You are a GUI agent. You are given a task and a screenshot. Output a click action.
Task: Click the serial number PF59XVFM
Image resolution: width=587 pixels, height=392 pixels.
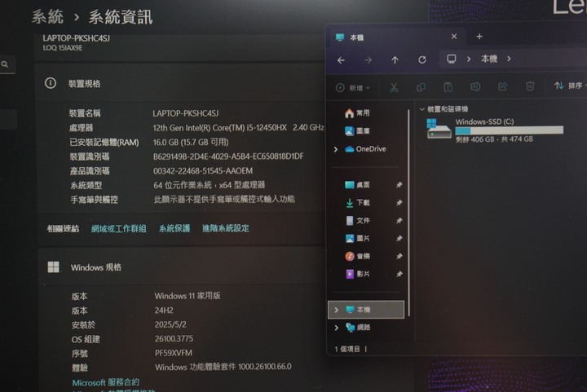(x=174, y=353)
